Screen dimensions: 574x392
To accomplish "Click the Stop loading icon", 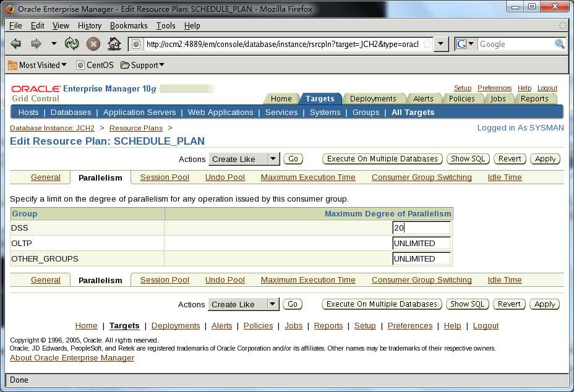I will click(x=93, y=44).
